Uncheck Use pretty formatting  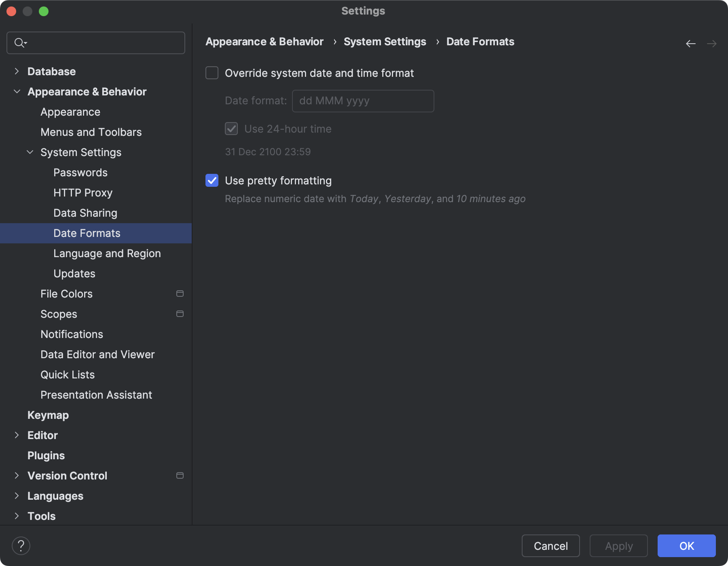pyautogui.click(x=212, y=180)
